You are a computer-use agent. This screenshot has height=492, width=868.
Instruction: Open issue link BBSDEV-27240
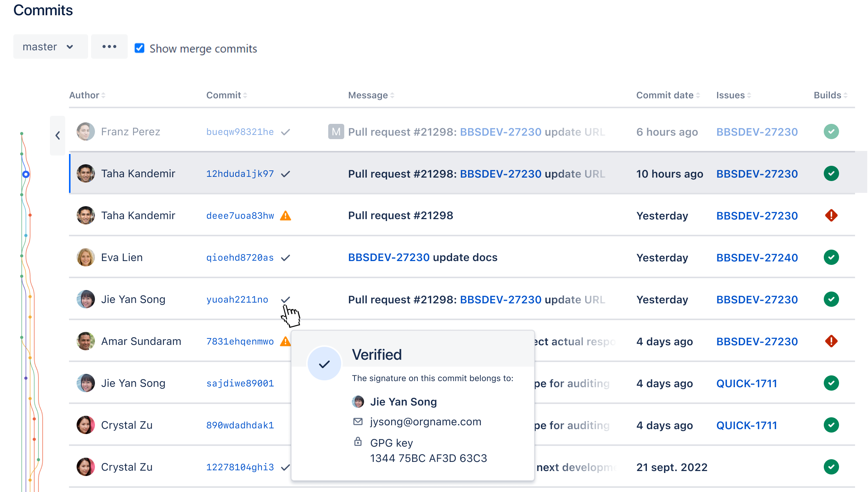[757, 258]
